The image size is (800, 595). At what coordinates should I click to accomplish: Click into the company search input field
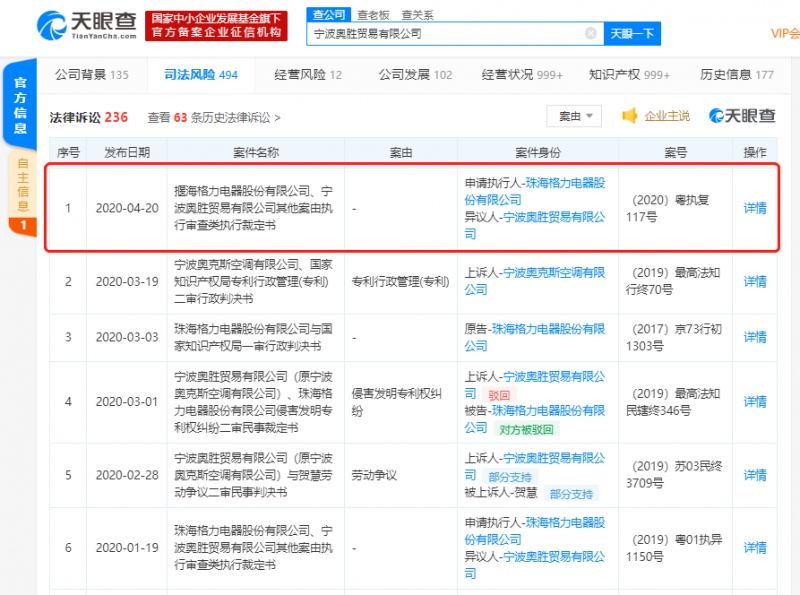click(x=445, y=34)
